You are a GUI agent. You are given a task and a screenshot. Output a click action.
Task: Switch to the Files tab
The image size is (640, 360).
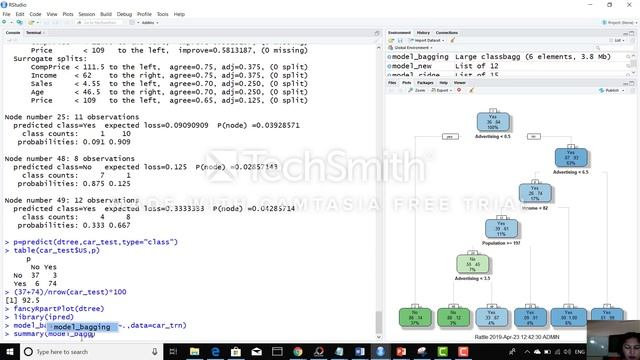tap(392, 83)
